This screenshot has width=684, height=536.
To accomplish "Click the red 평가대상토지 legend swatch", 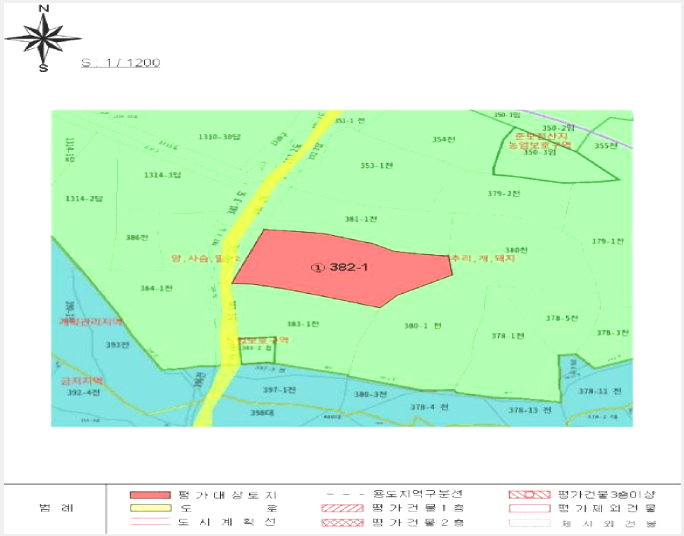I will coord(150,495).
